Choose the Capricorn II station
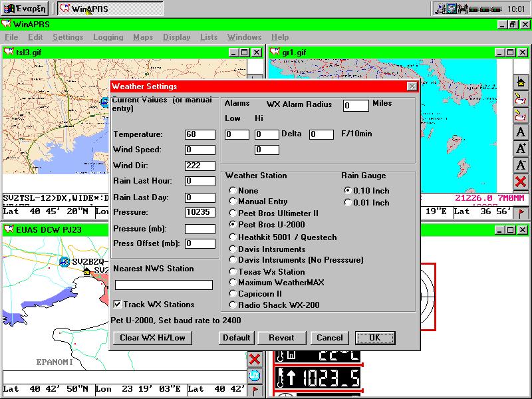This screenshot has width=532, height=399. pyautogui.click(x=255, y=294)
